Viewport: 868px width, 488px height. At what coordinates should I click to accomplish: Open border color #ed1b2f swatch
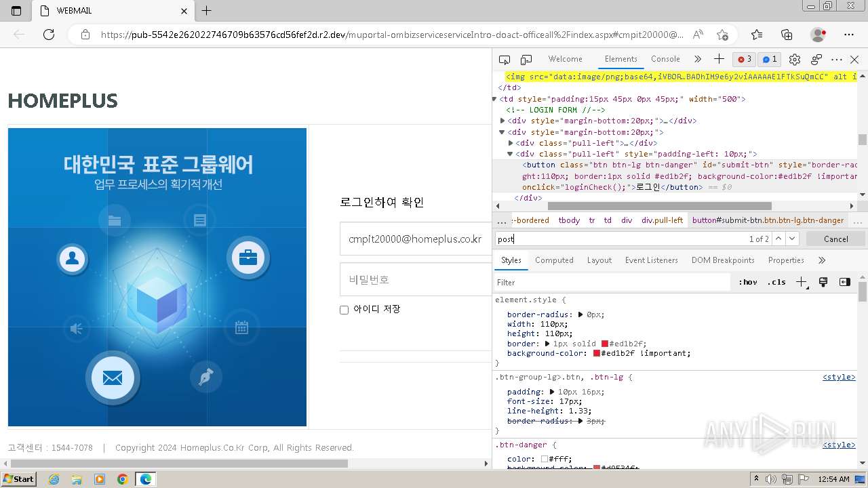click(605, 344)
